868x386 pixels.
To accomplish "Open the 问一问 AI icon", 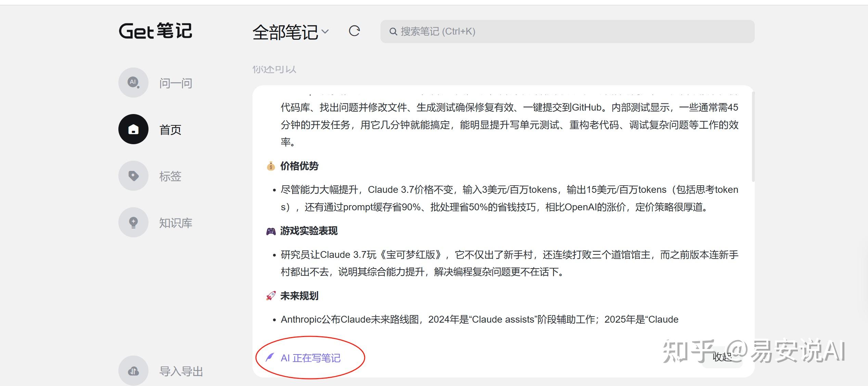I will tap(133, 83).
